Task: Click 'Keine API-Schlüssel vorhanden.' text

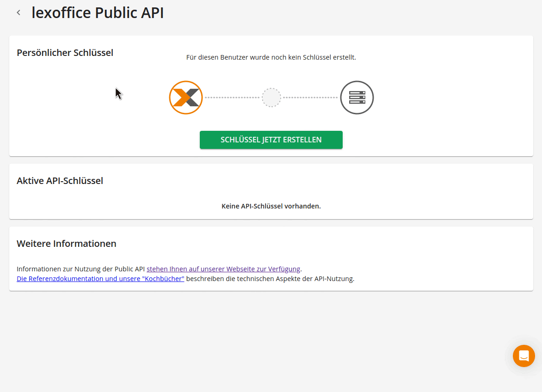Action: [271, 206]
